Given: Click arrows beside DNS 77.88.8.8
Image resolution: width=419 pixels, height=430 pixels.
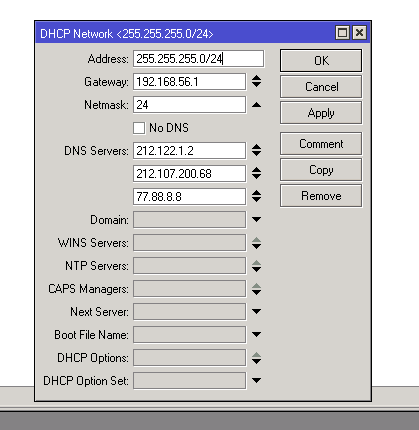Looking at the screenshot, I should click(256, 196).
